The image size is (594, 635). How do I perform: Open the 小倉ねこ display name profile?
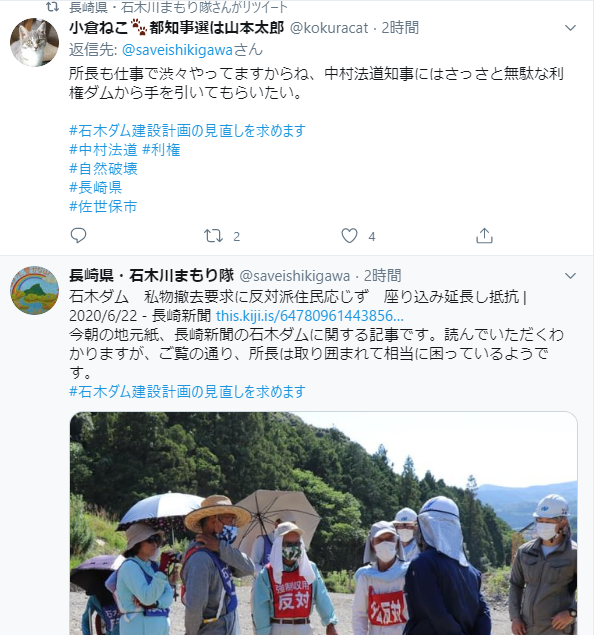click(177, 28)
